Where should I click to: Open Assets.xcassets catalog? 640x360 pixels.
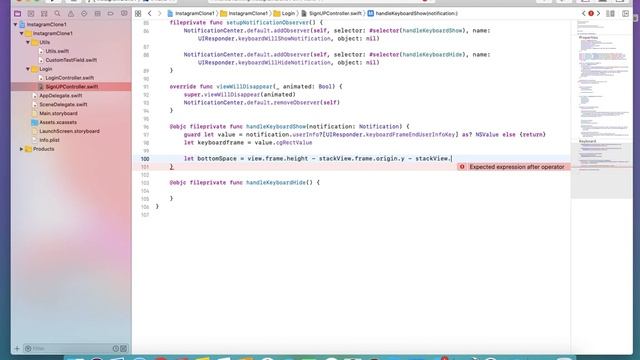58,122
